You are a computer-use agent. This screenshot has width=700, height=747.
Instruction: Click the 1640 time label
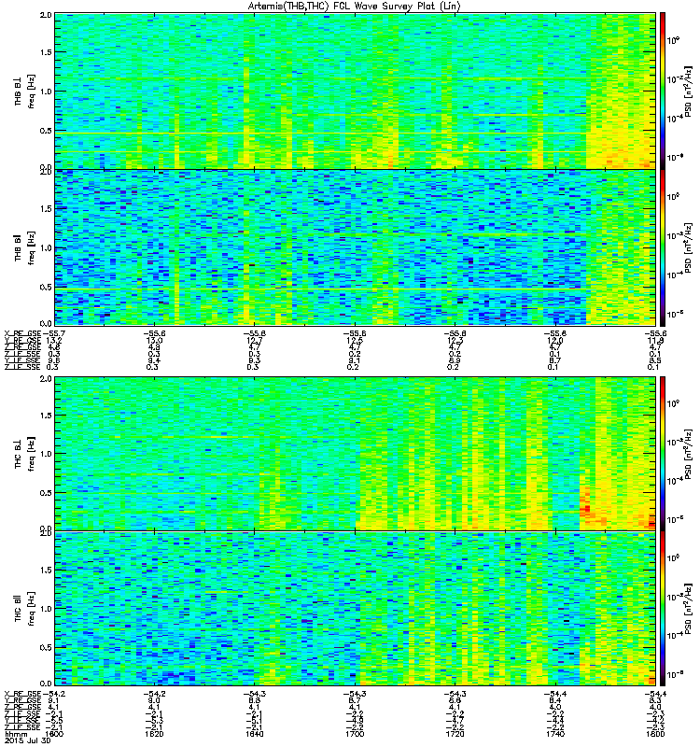point(254,734)
